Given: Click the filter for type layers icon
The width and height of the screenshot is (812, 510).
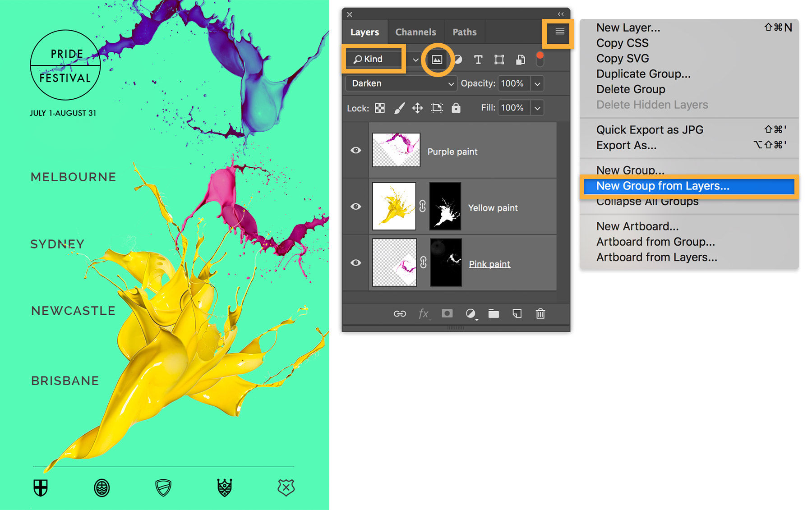Looking at the screenshot, I should pos(478,59).
